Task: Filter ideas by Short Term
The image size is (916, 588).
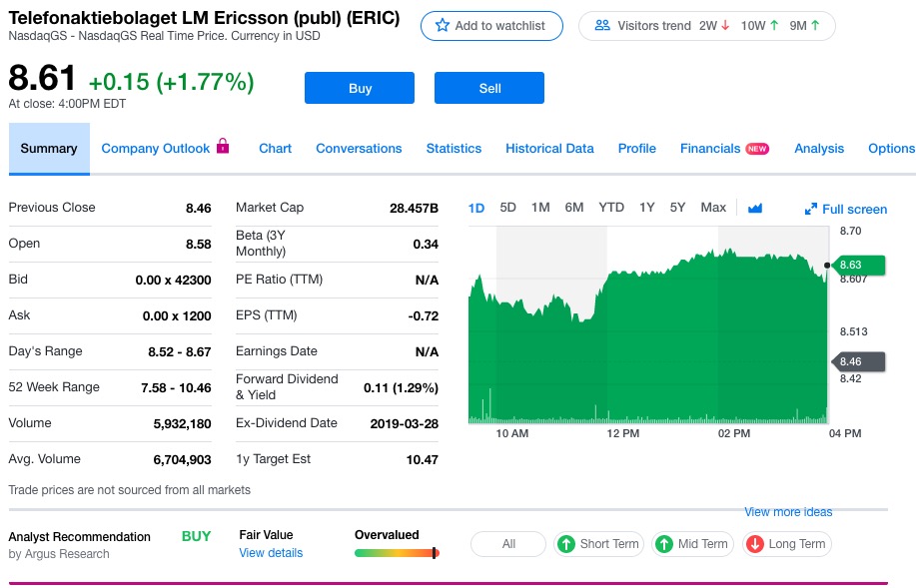Action: pyautogui.click(x=598, y=544)
